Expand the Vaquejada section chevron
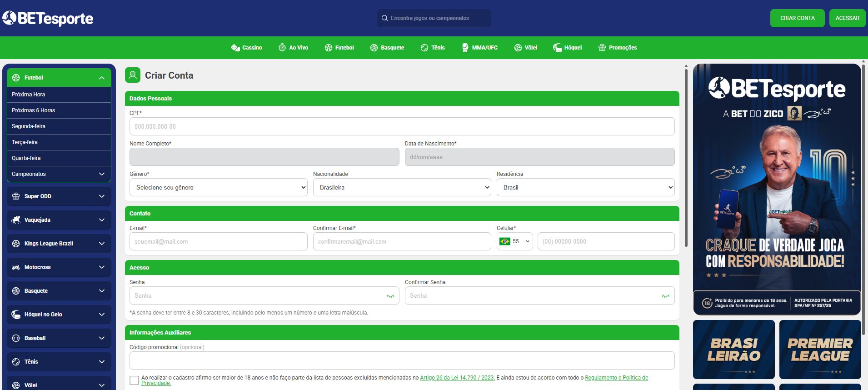Viewport: 868px width, 390px height. [102, 220]
